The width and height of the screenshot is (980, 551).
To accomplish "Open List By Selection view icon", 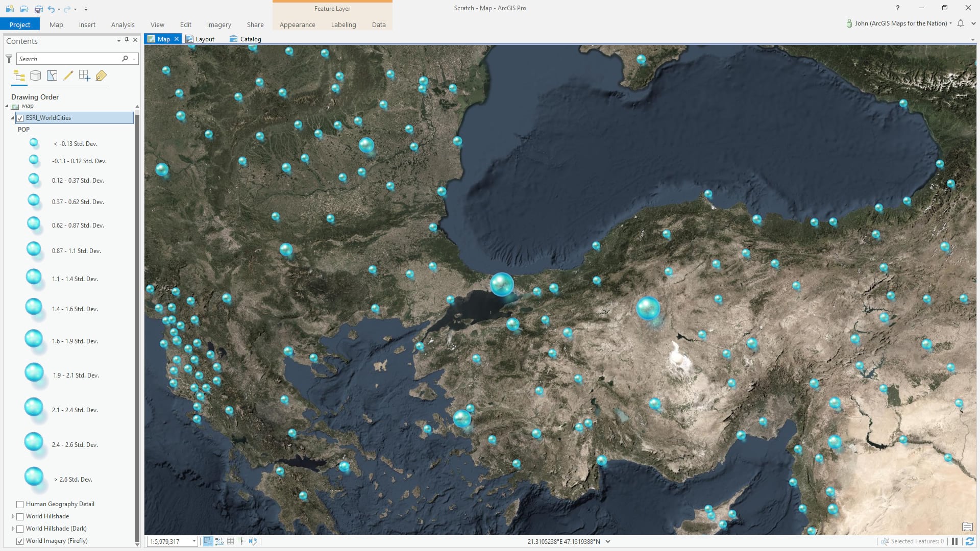I will [x=52, y=76].
